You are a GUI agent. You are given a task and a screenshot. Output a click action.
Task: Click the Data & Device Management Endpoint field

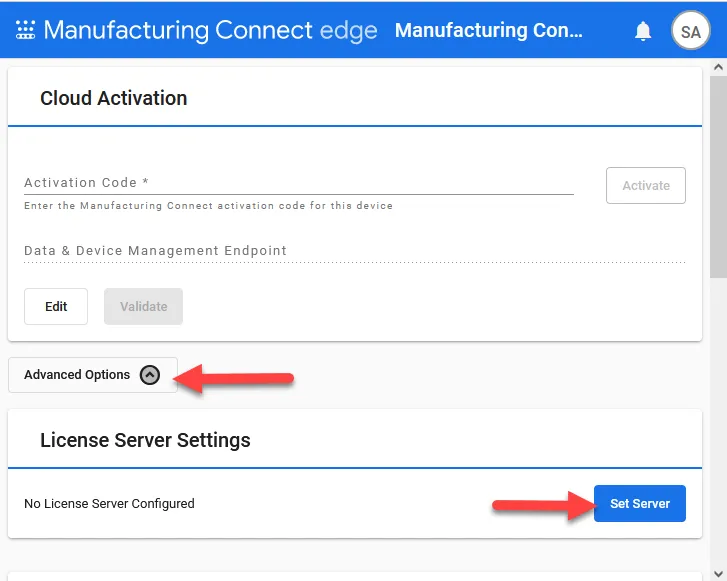[355, 251]
